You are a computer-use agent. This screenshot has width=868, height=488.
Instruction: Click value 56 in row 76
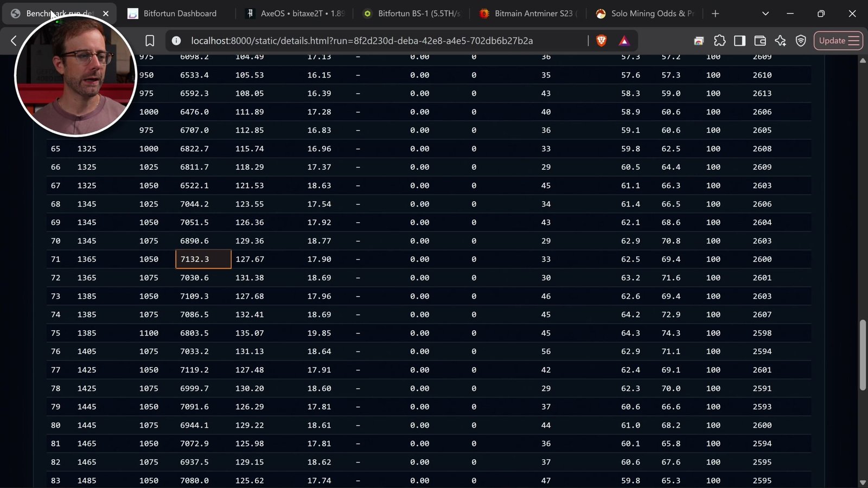pyautogui.click(x=546, y=351)
